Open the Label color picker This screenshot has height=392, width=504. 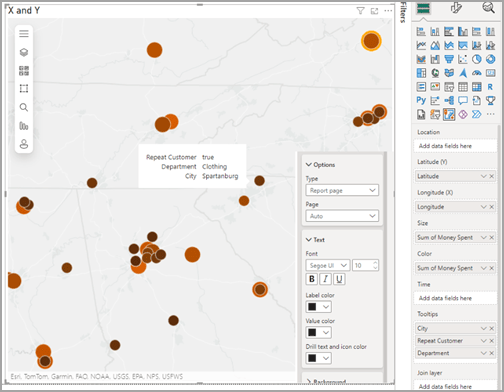pyautogui.click(x=318, y=307)
